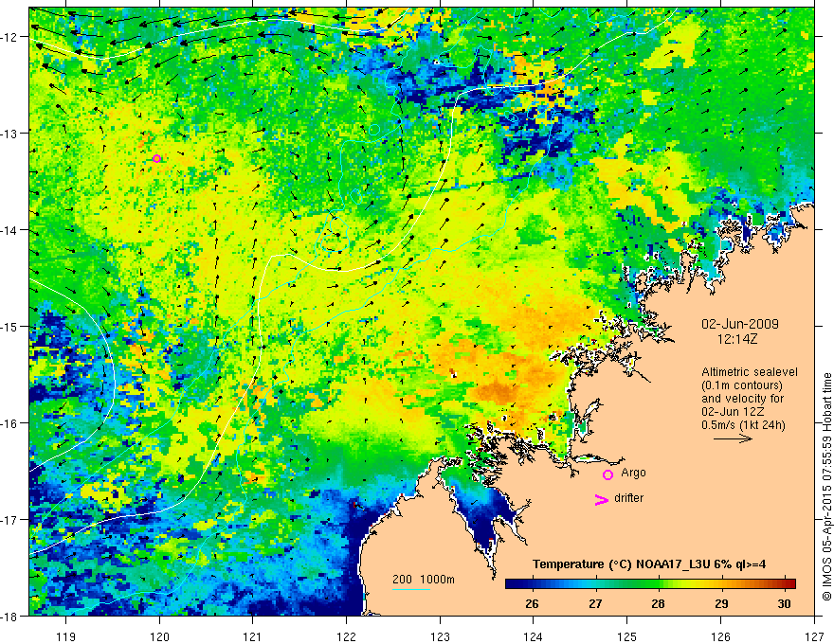The height and width of the screenshot is (644, 834).
Task: Click the longitude label '127'
Action: [814, 636]
